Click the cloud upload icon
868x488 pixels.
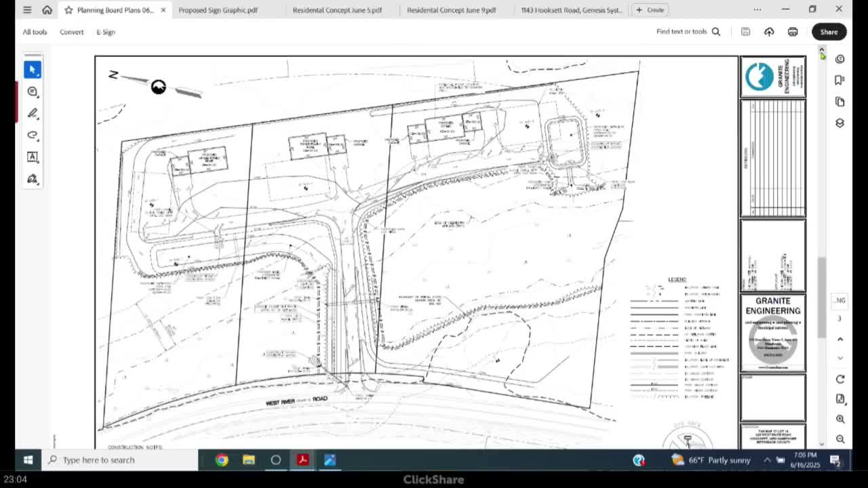point(769,32)
